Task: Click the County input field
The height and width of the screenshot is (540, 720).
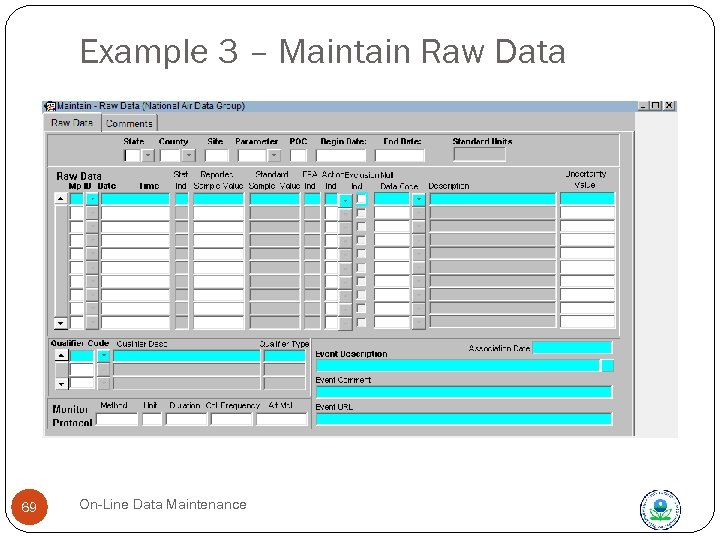Action: 170,156
